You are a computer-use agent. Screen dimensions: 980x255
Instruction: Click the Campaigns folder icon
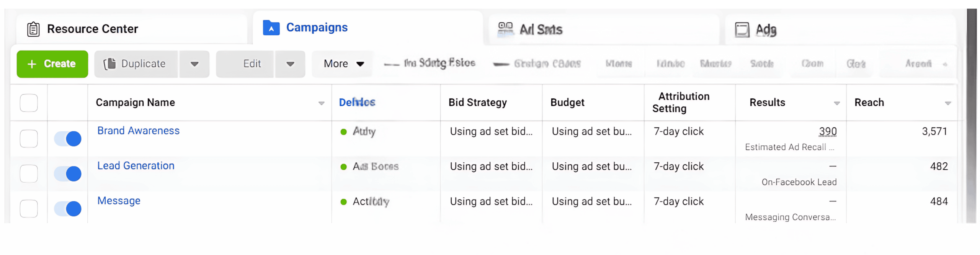pos(271,28)
